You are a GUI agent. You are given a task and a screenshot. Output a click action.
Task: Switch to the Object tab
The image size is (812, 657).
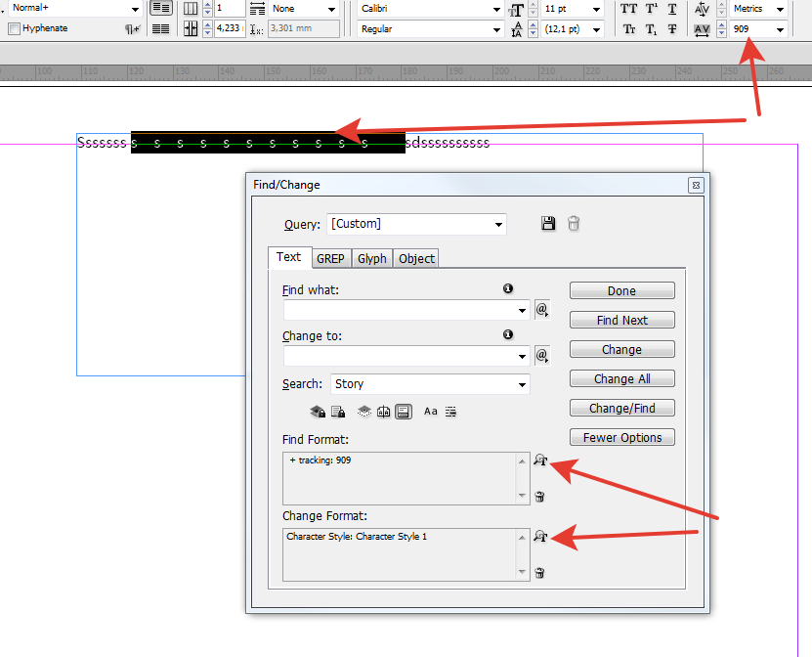pos(416,258)
